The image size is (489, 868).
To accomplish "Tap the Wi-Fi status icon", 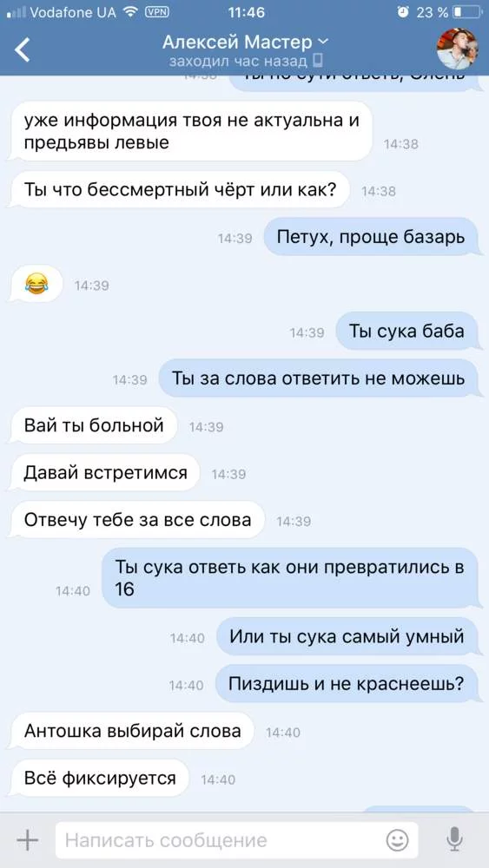I will (x=130, y=11).
